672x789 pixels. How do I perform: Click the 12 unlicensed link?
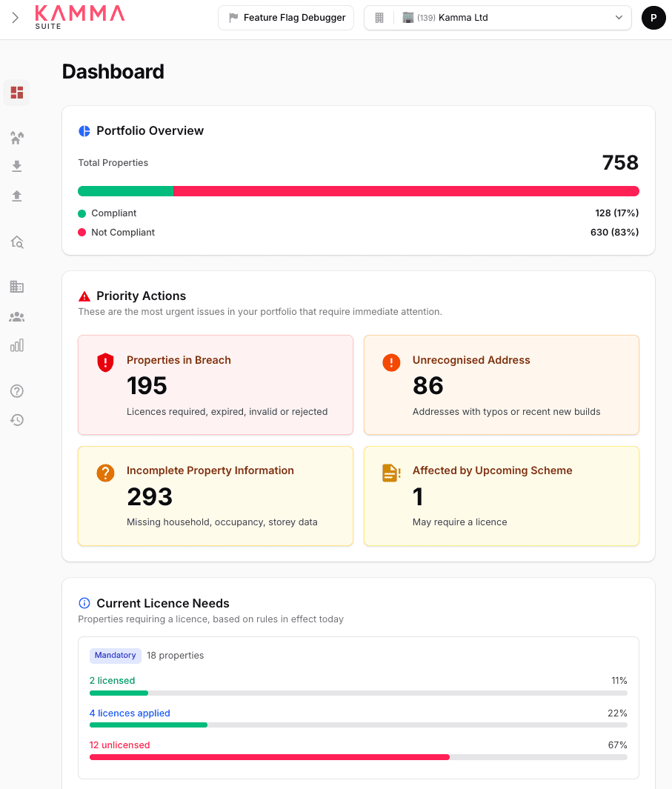(120, 745)
